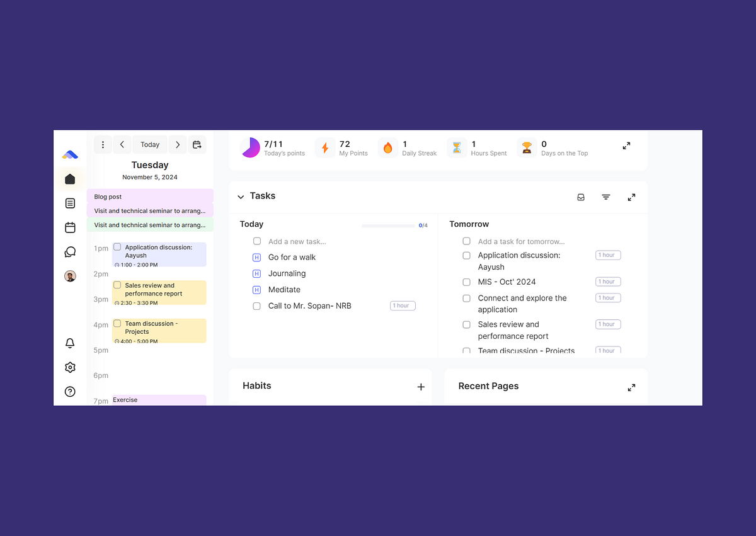Click the Recent Pages heading
Viewport: 756px width, 536px height.
click(x=488, y=386)
